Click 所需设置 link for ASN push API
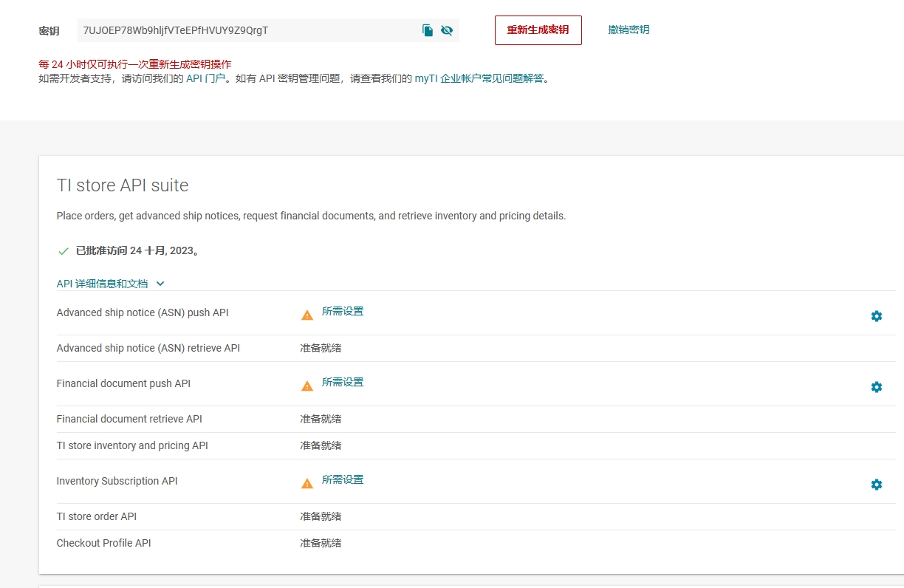The width and height of the screenshot is (904, 588). pos(343,311)
